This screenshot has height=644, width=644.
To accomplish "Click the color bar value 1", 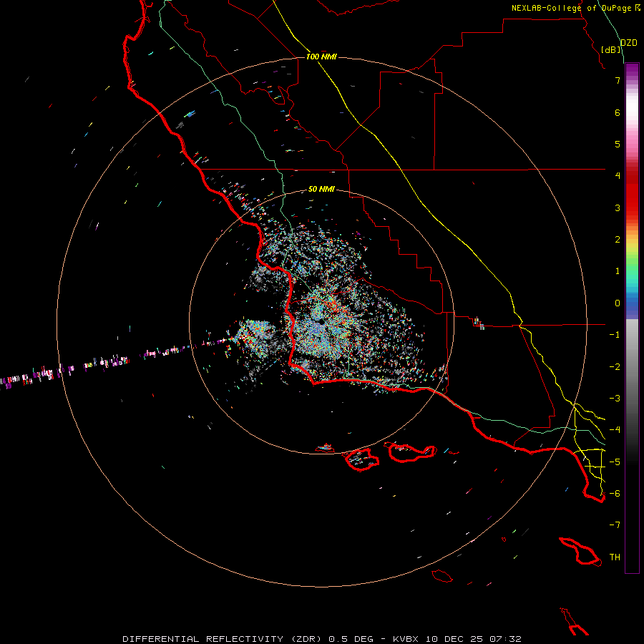I will pos(618,271).
